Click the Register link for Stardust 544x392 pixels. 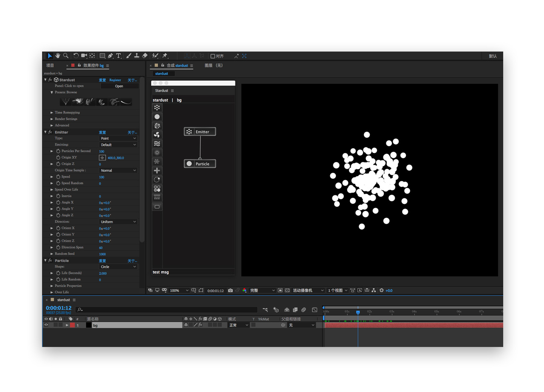pos(115,80)
